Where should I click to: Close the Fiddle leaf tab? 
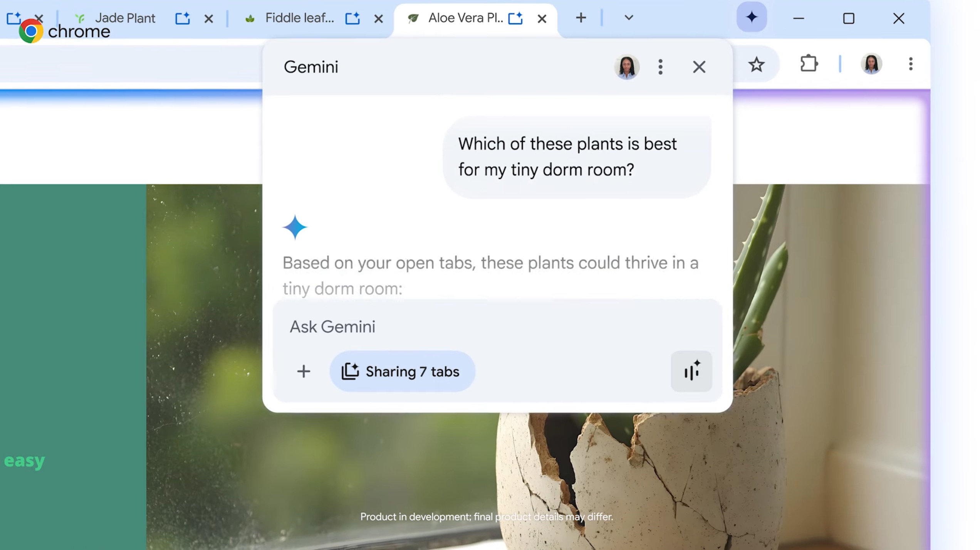pos(378,19)
